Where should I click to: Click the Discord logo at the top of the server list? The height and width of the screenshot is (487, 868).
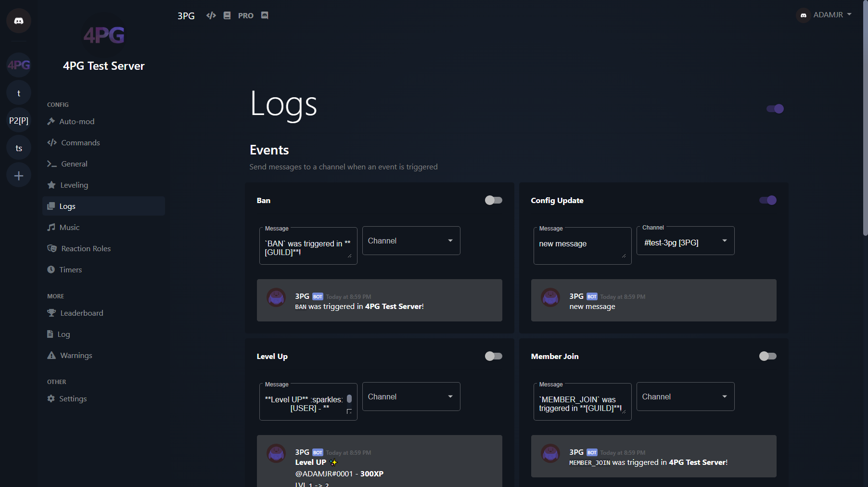click(18, 21)
